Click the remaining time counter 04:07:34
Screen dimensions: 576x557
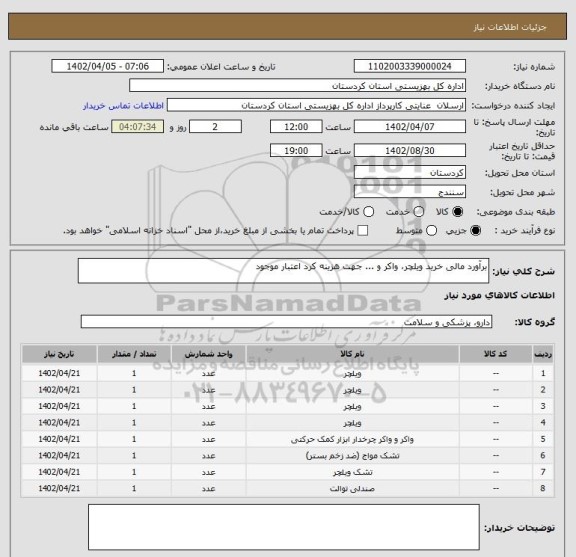138,127
